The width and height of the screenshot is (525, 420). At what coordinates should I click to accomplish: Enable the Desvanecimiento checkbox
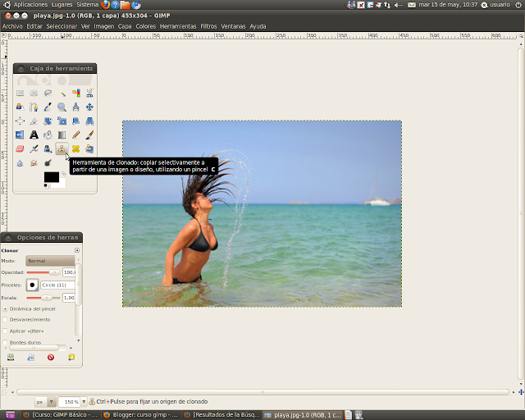[5, 320]
